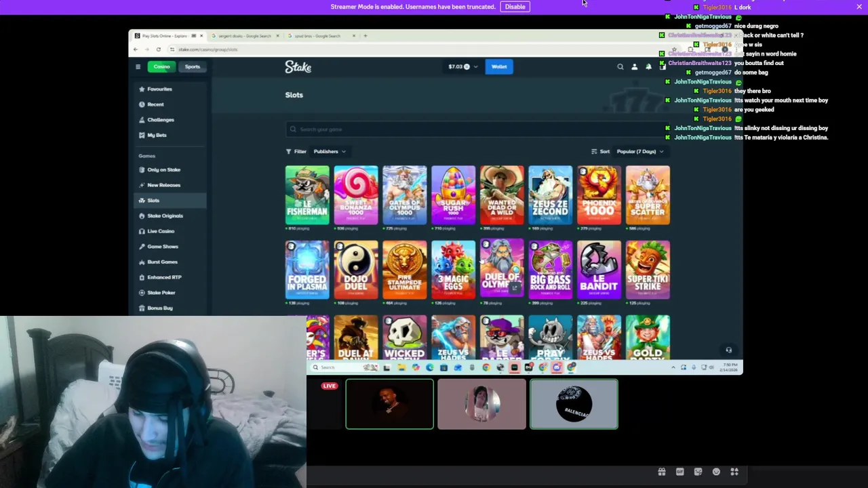868x488 pixels.
Task: Click the Favourites star icon in sidebar
Action: [x=142, y=89]
